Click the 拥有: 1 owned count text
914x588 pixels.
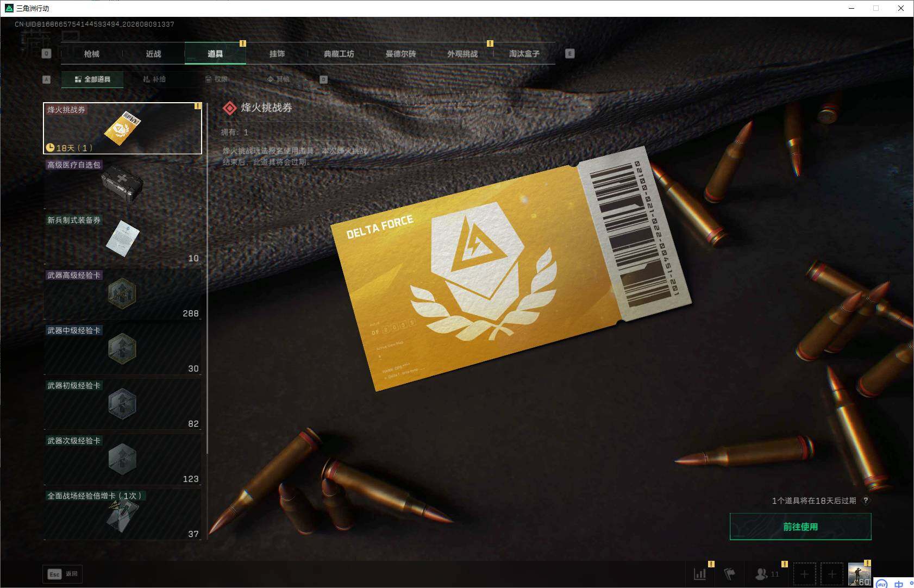235,132
